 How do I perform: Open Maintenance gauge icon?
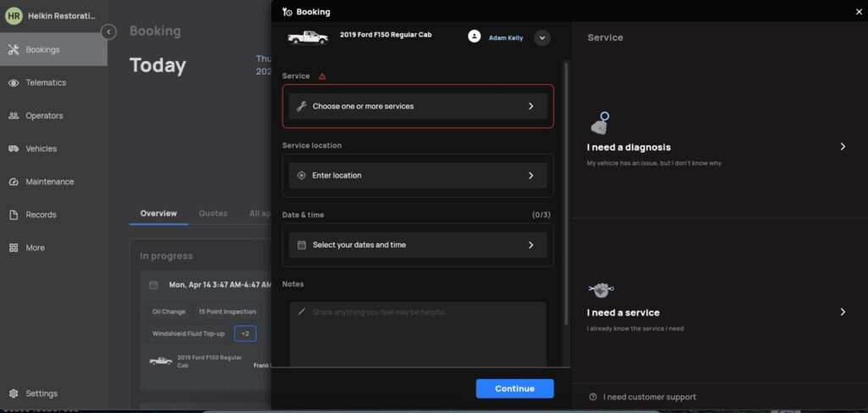tap(14, 182)
